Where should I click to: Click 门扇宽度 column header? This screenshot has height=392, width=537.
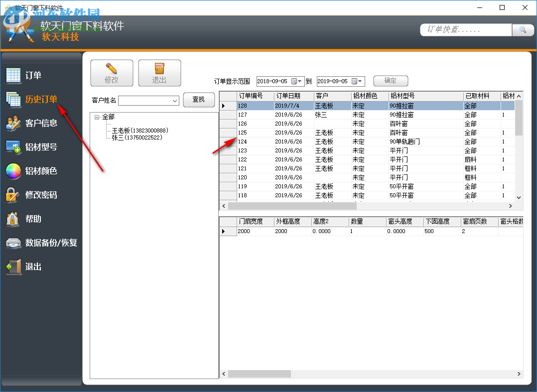pyautogui.click(x=255, y=222)
